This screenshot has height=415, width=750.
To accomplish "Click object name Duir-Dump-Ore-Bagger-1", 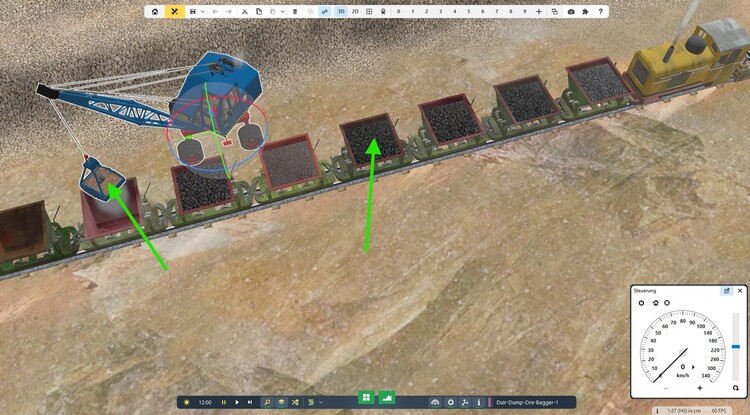I will point(527,403).
